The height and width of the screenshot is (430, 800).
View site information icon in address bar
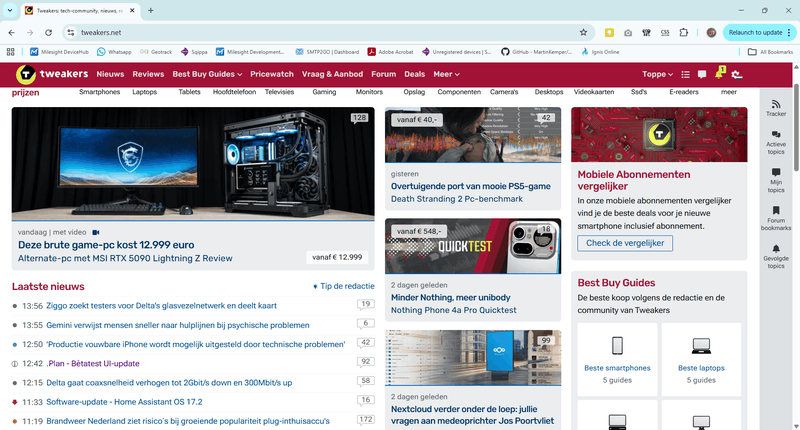point(71,32)
